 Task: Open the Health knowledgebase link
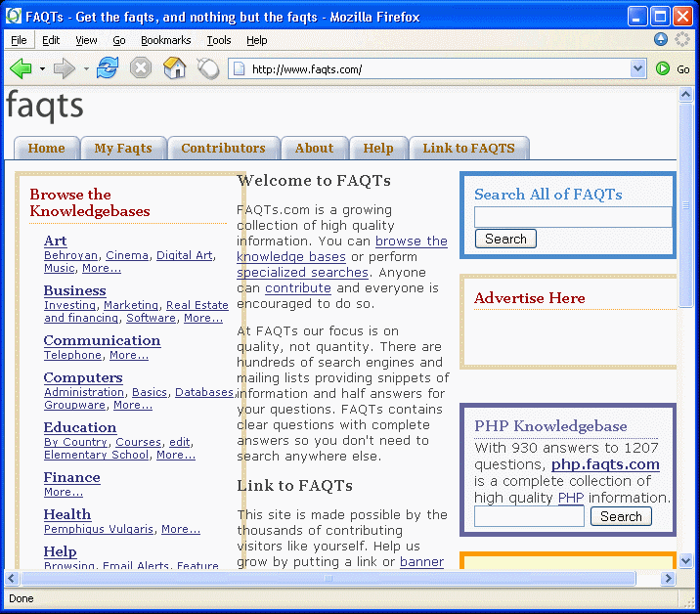click(67, 515)
